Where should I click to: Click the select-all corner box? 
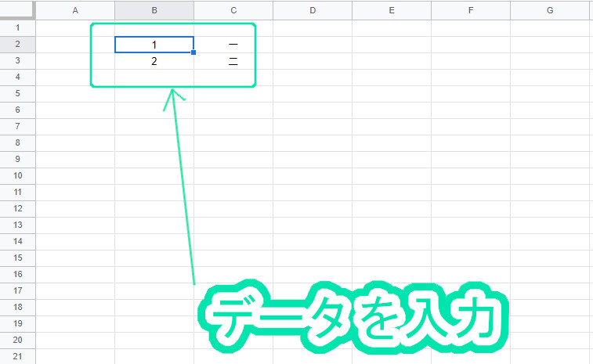[x=17, y=10]
